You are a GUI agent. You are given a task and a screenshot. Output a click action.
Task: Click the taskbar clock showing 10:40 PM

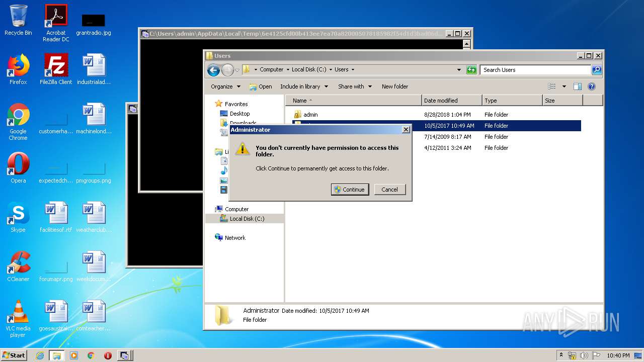[x=618, y=355]
